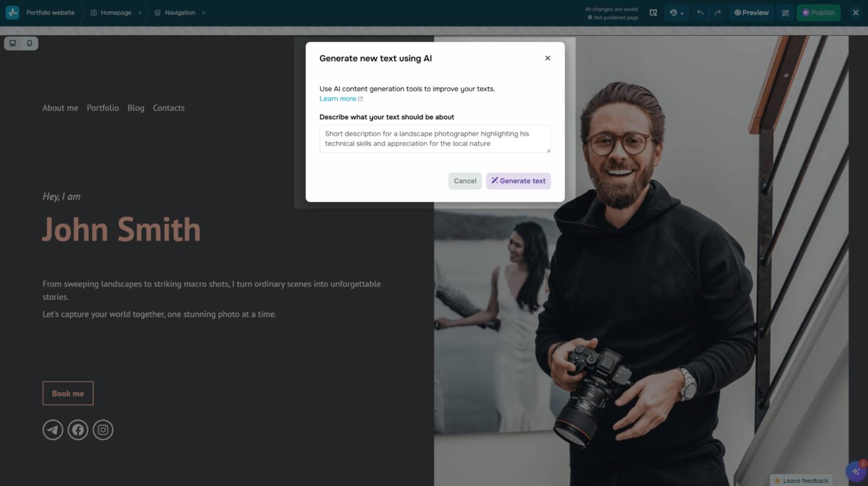
Task: Select the Portfolio navigation menu item
Action: point(102,108)
